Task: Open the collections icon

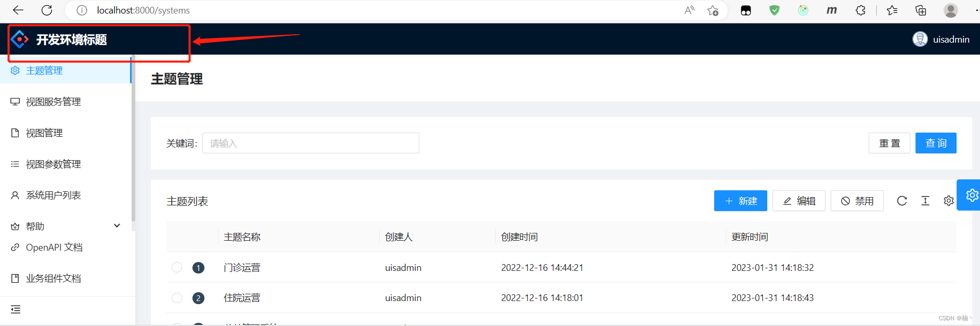Action: click(921, 10)
